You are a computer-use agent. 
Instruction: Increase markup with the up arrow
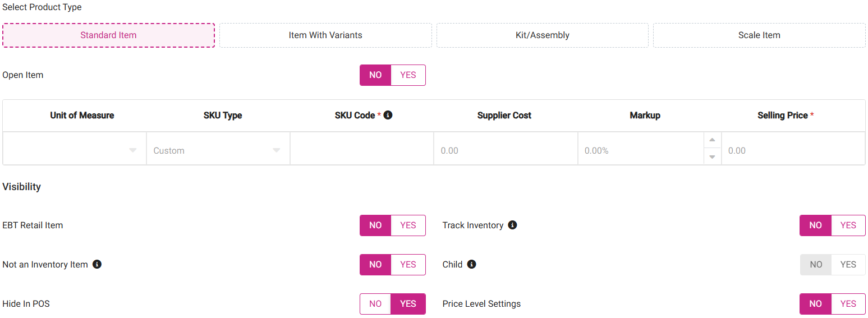pyautogui.click(x=712, y=140)
